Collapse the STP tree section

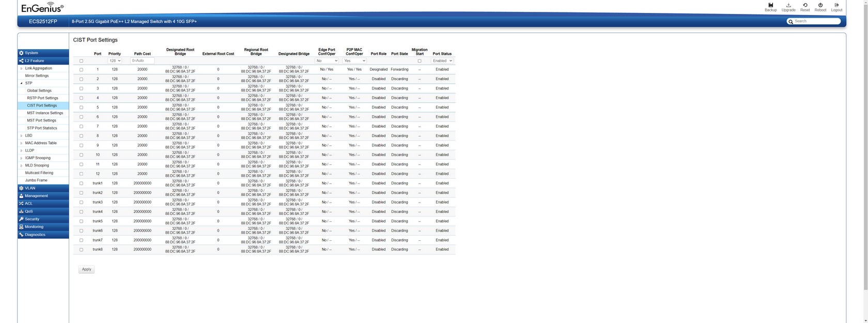[x=21, y=83]
